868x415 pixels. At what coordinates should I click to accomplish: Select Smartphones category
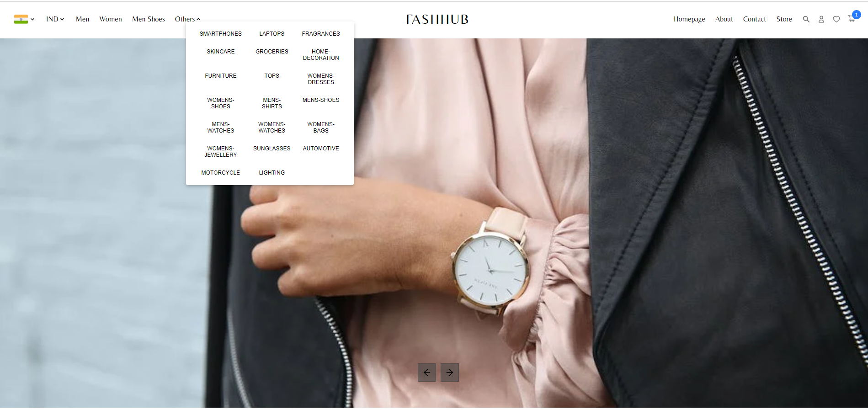pos(220,34)
